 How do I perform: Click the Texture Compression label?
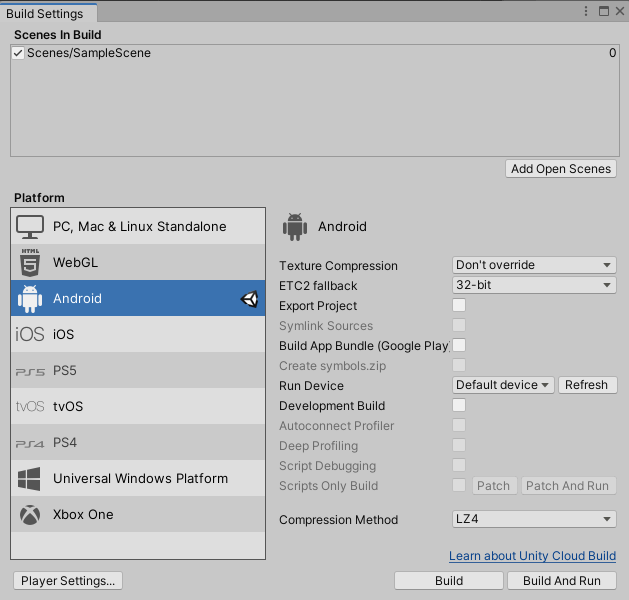point(338,266)
